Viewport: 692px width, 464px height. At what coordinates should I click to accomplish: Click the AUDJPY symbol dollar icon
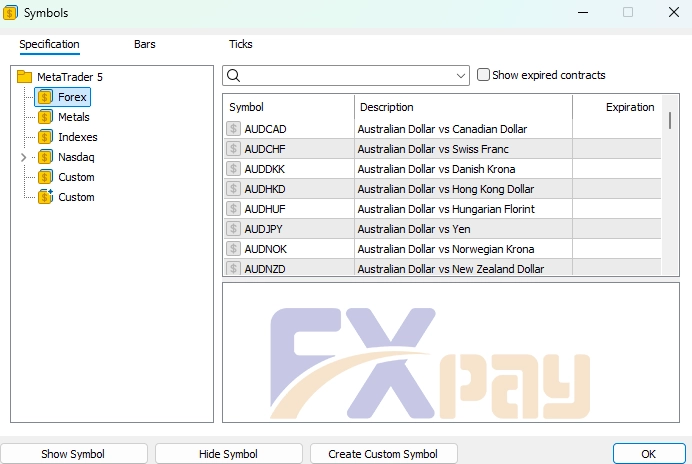click(233, 229)
